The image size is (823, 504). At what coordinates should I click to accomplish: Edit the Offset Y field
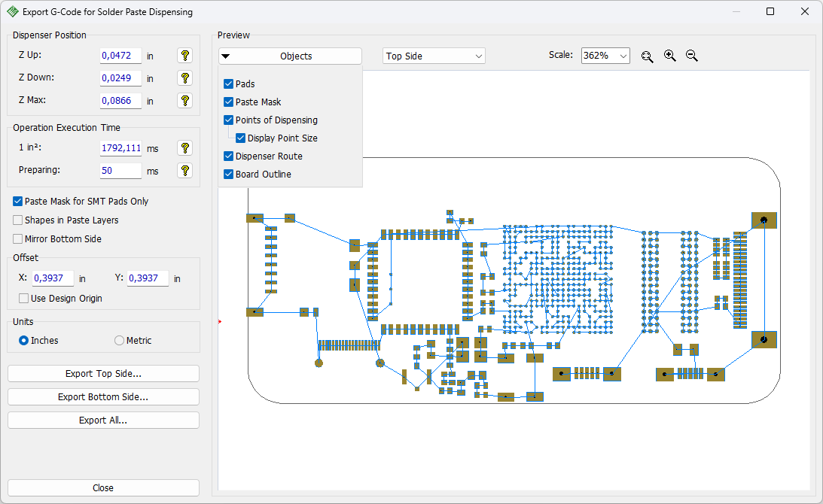[148, 278]
